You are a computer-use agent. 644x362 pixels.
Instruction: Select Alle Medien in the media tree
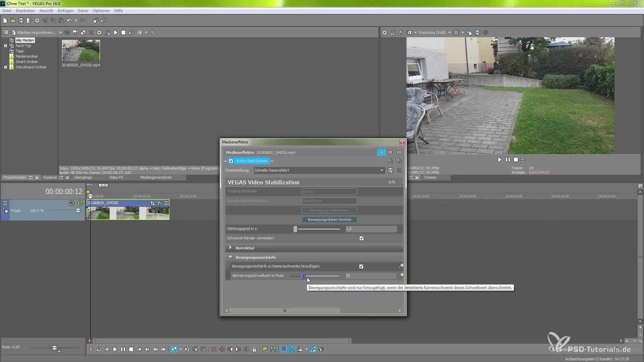point(25,40)
